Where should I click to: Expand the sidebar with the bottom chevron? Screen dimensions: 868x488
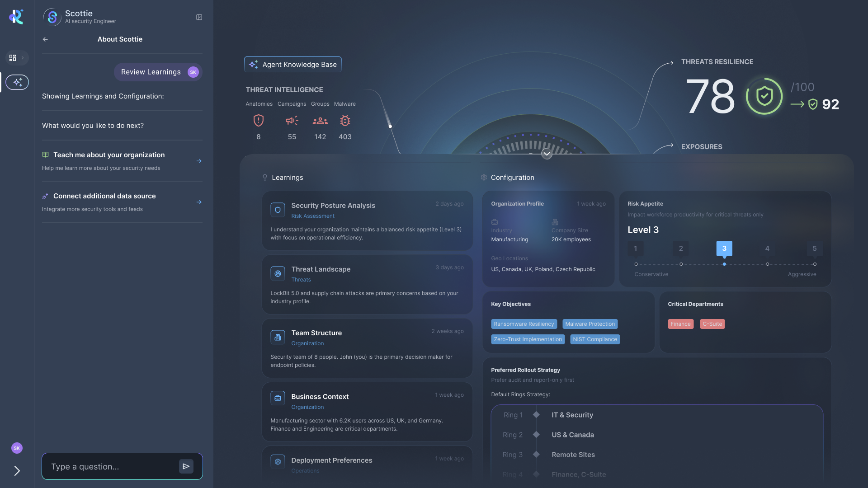[x=17, y=471]
